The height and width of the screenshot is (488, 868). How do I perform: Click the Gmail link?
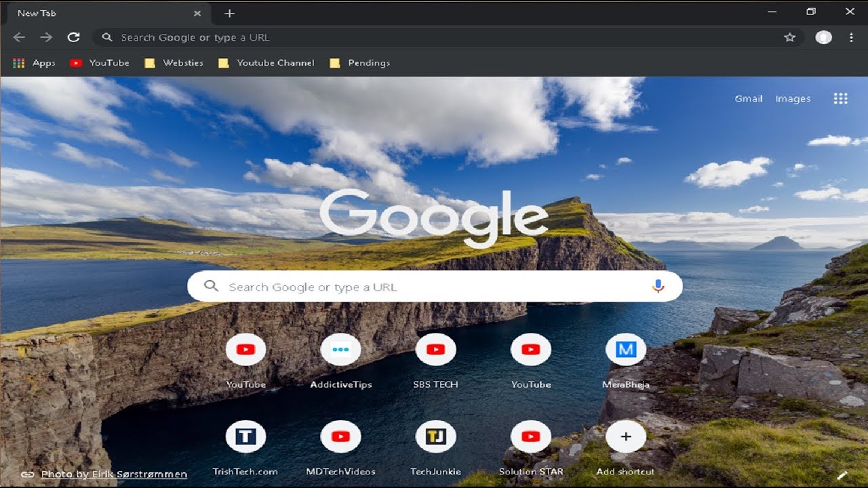click(x=749, y=98)
